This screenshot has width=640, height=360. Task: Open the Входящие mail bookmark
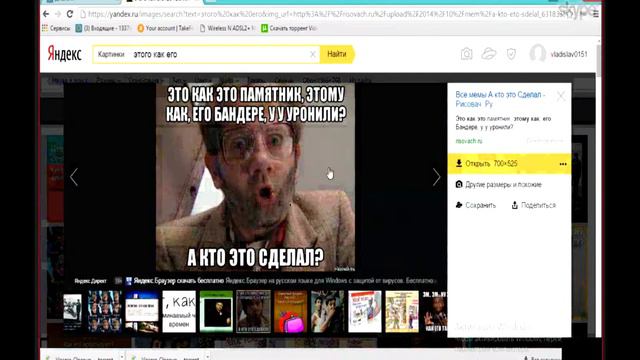102,28
